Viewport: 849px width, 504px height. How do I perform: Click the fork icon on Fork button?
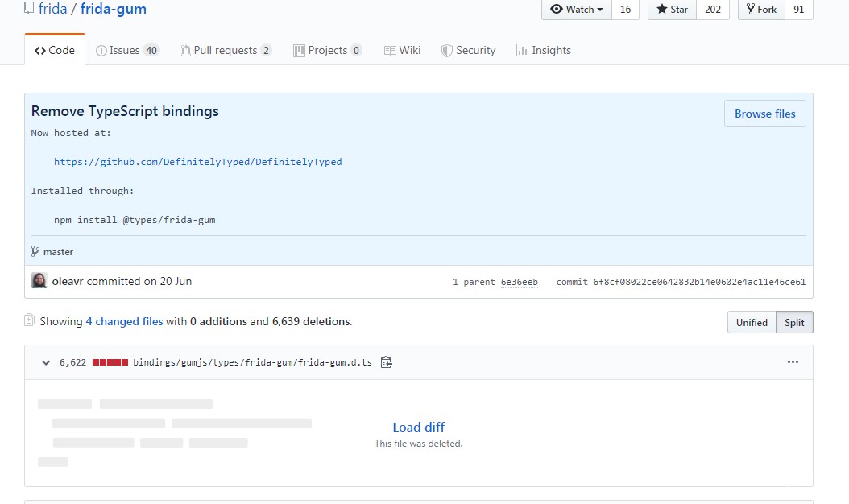(751, 9)
